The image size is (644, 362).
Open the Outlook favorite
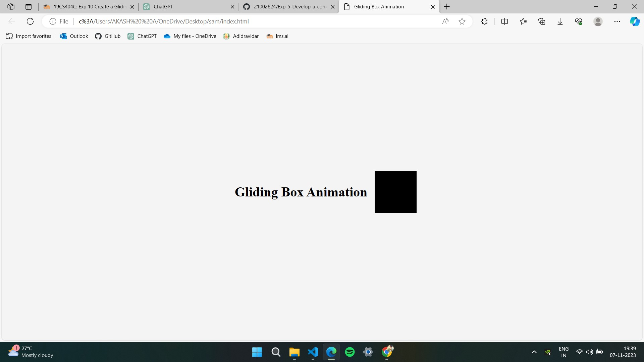[x=73, y=36]
